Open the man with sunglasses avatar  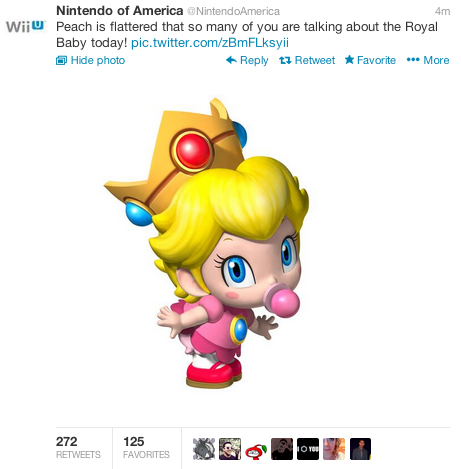pyautogui.click(x=230, y=449)
